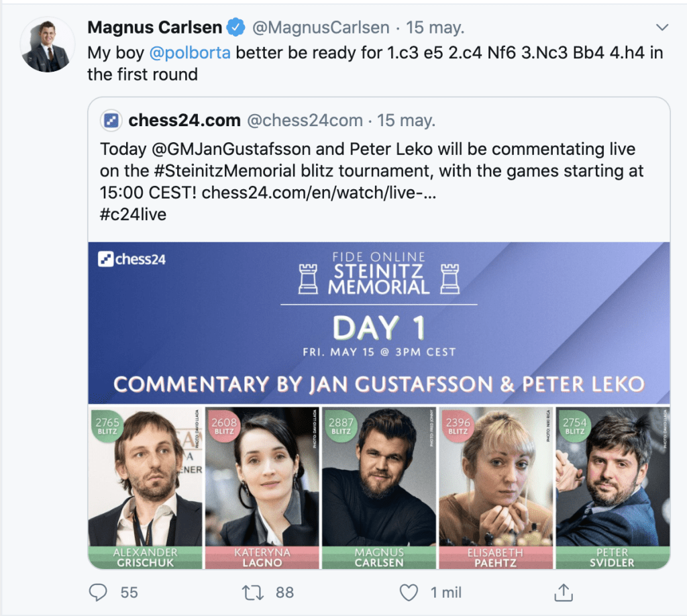Click Magnus Carlsen's verified badge

point(235,28)
